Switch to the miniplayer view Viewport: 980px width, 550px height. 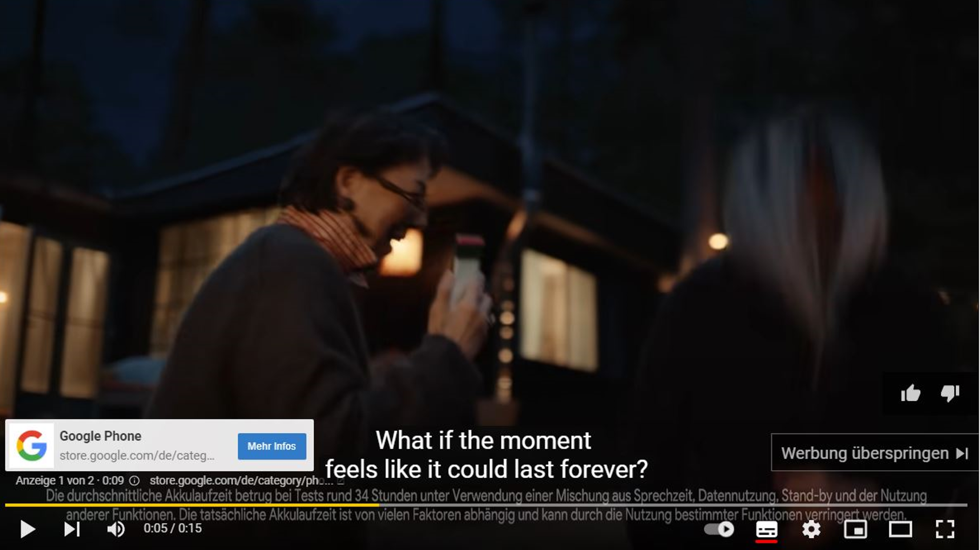click(855, 529)
